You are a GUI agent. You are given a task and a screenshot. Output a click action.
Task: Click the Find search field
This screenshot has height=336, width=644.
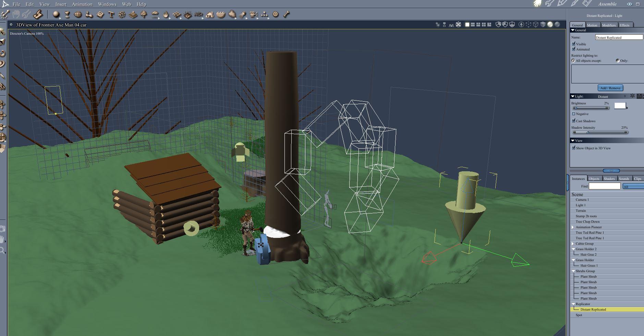(x=605, y=186)
